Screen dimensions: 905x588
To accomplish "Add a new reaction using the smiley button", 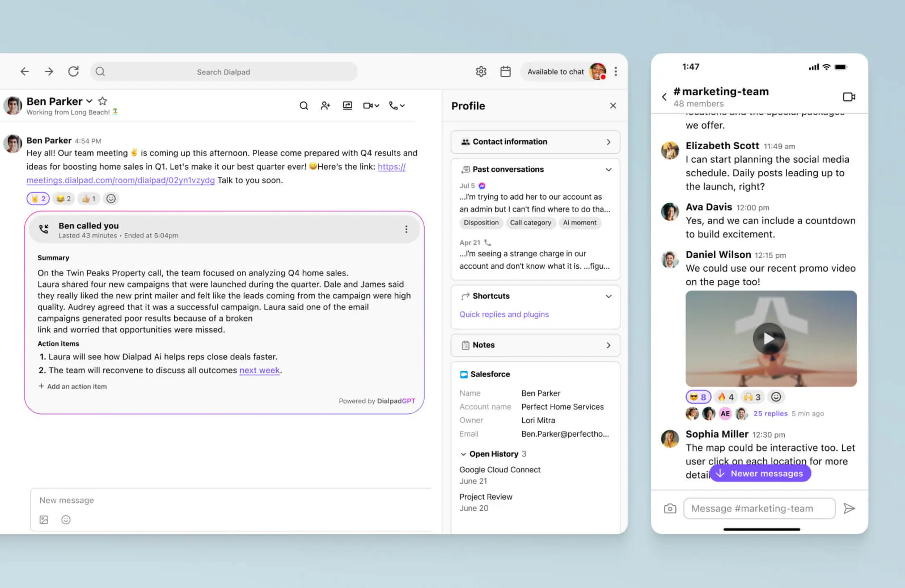I will pyautogui.click(x=111, y=198).
